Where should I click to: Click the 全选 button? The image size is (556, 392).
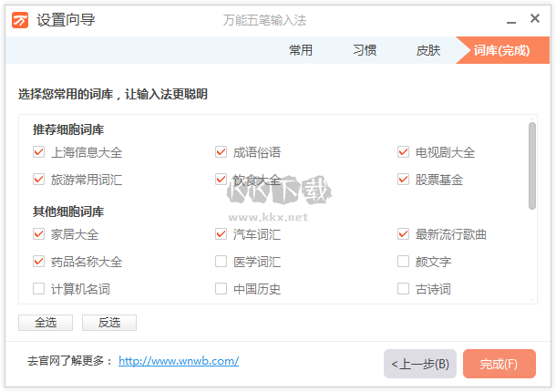46,323
